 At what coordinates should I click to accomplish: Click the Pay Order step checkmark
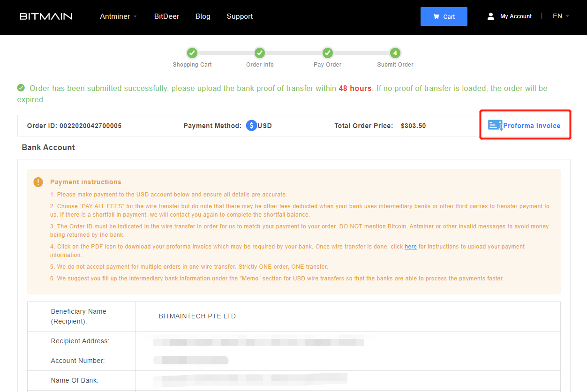coord(327,53)
